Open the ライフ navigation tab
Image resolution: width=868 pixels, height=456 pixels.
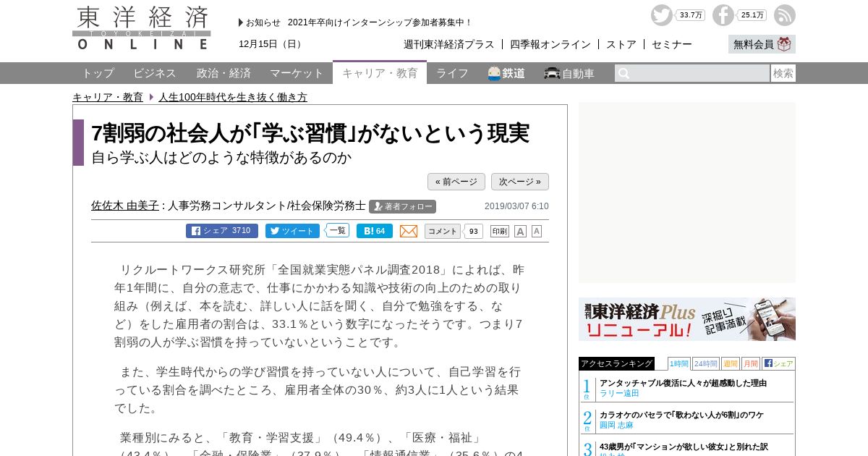[452, 73]
